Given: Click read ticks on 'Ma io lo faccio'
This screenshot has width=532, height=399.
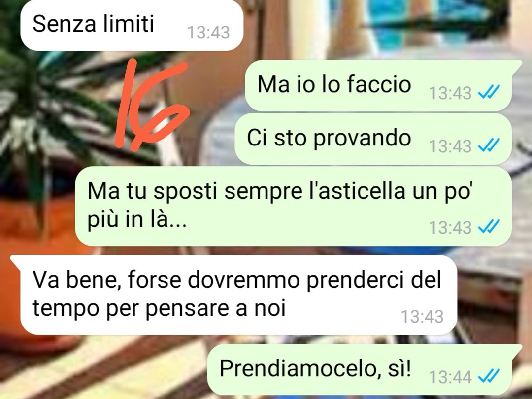Looking at the screenshot, I should point(489,91).
